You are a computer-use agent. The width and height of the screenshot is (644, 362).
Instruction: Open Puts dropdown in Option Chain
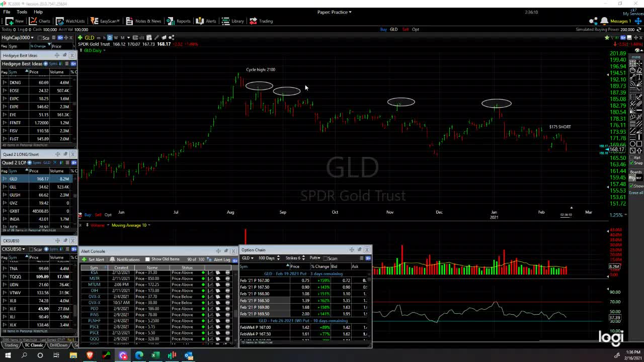(315, 258)
